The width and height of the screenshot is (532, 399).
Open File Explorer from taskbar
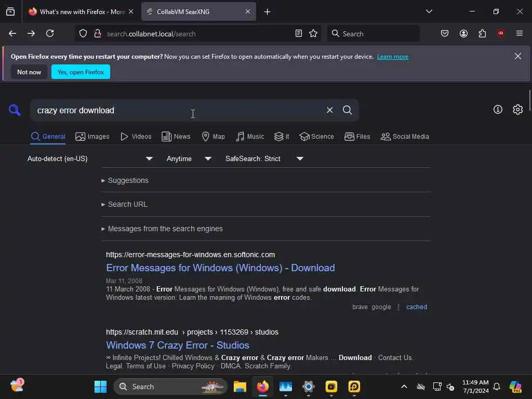click(240, 387)
